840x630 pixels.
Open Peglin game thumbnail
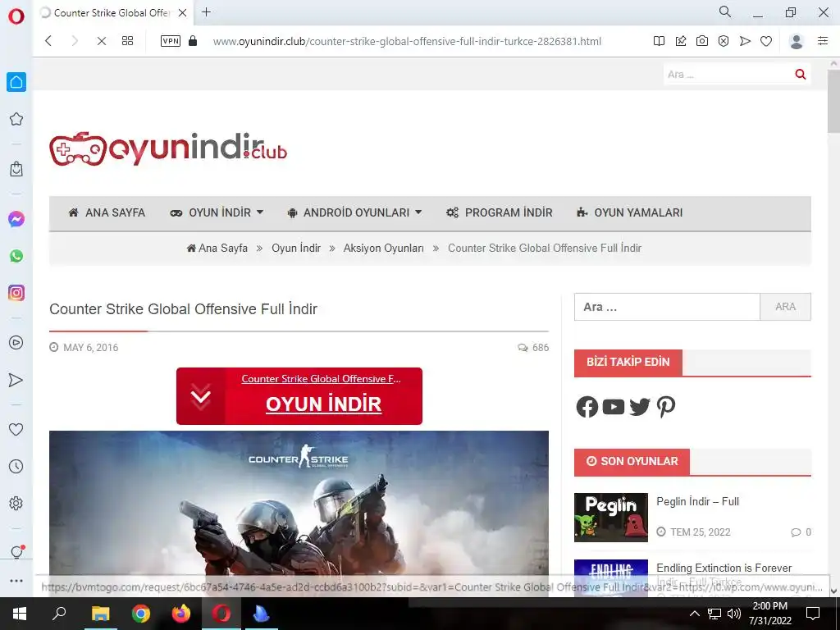pyautogui.click(x=610, y=518)
